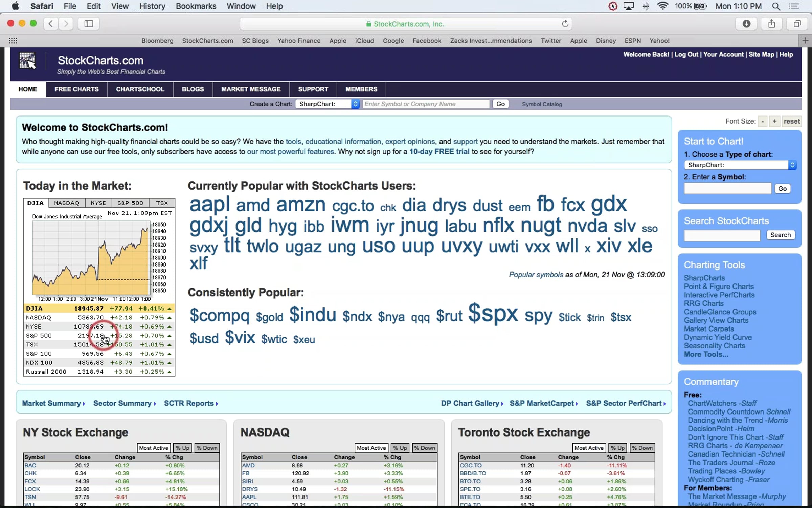Open the 10-day FREE trial link
The height and width of the screenshot is (508, 812).
tap(439, 152)
